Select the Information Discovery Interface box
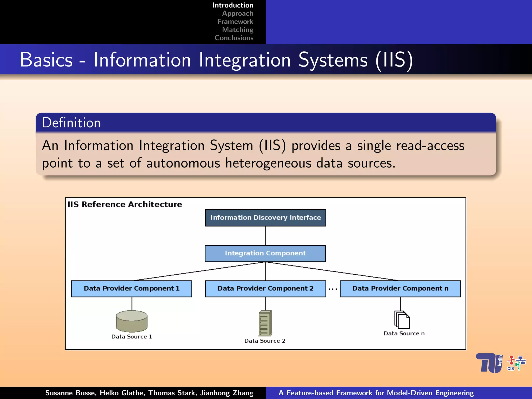The image size is (532, 399). coord(265,218)
